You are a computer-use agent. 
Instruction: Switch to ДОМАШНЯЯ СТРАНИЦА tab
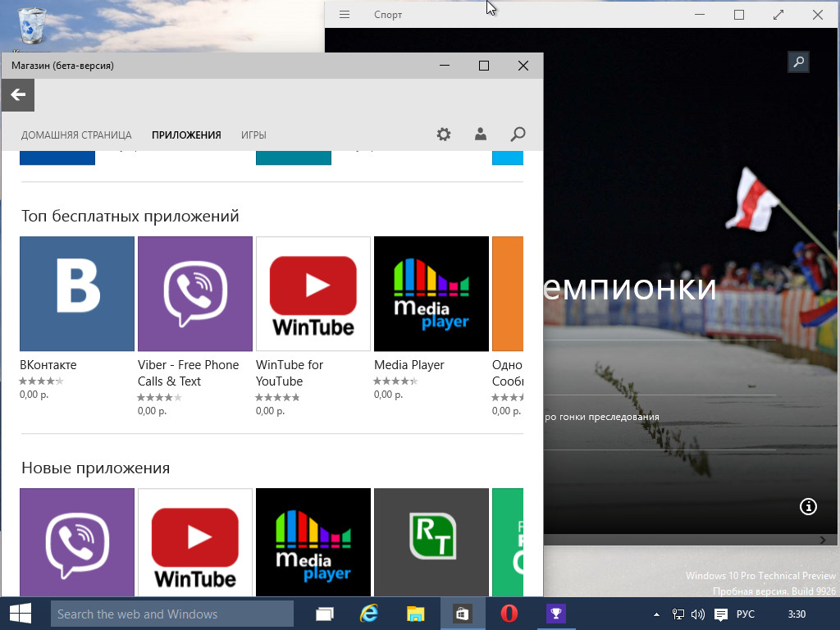[76, 135]
